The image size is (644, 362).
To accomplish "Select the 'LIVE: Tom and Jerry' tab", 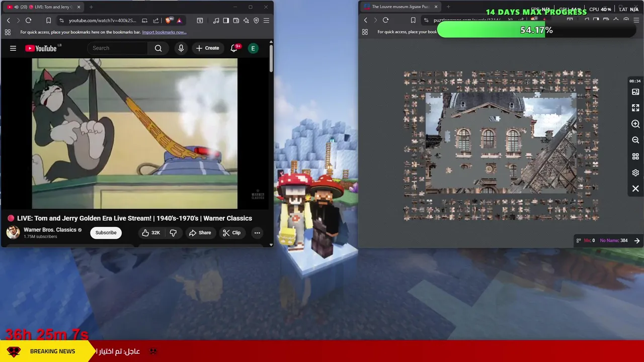I will [44, 7].
